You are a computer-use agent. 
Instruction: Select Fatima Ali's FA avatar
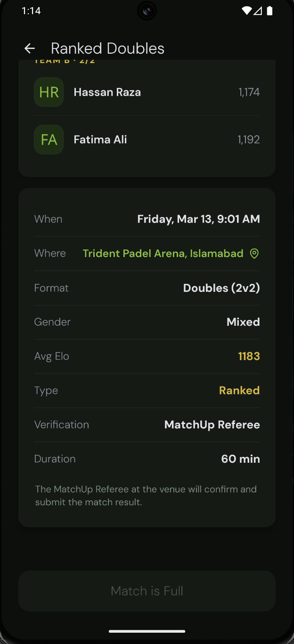point(49,139)
